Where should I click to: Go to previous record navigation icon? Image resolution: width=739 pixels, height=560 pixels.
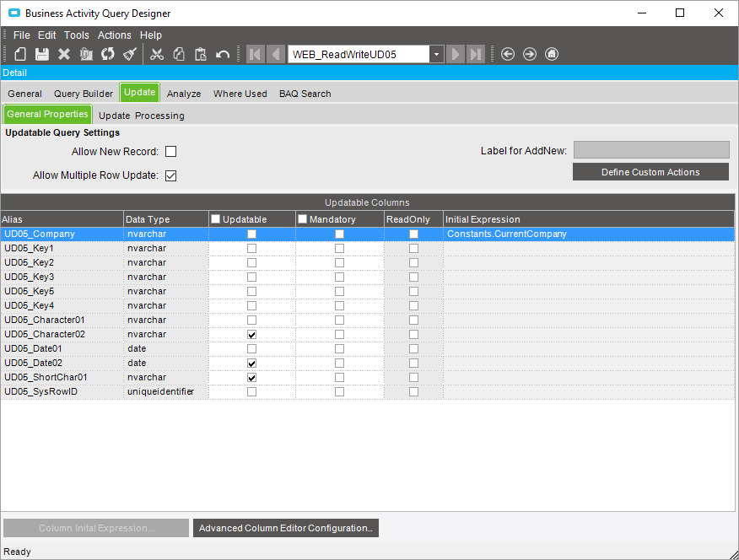[276, 54]
